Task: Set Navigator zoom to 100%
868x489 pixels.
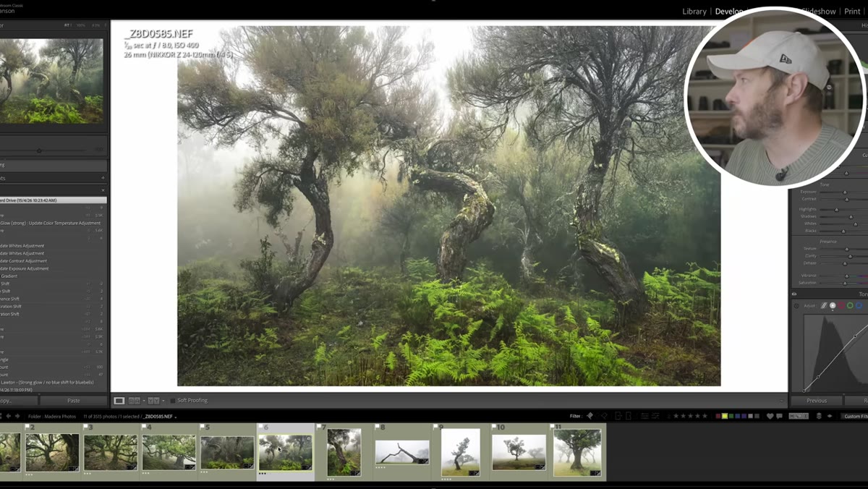Action: click(x=81, y=25)
